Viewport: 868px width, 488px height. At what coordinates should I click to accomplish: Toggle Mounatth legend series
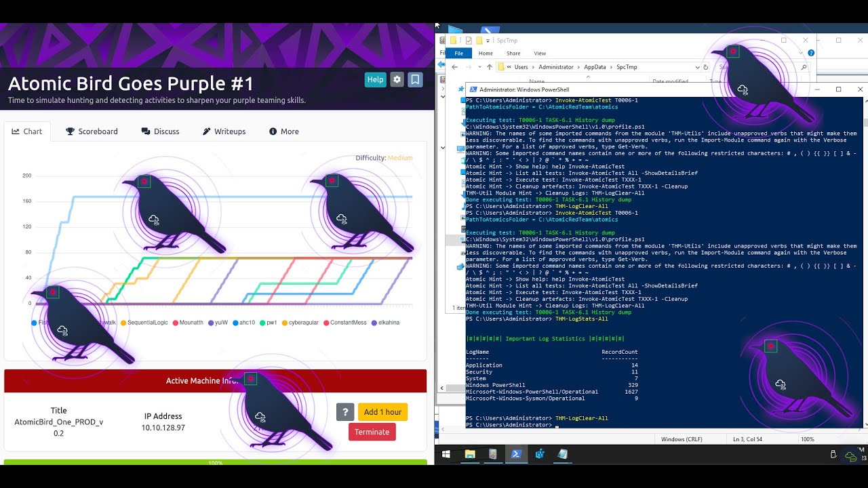(x=188, y=323)
